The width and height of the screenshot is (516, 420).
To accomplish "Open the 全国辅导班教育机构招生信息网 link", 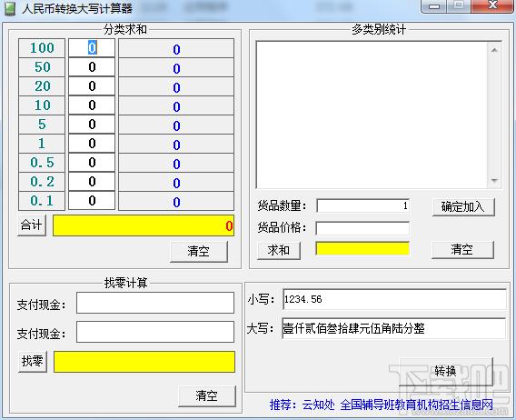I will tap(416, 405).
